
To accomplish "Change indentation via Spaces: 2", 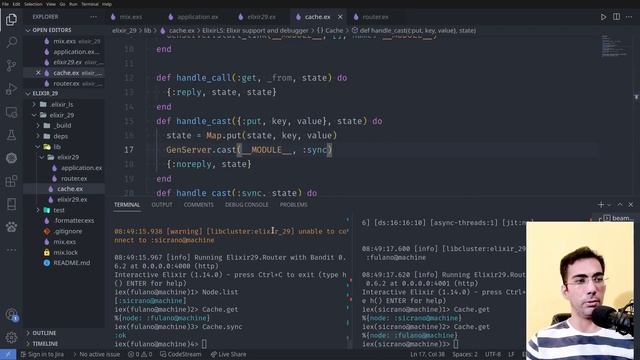I will tap(465, 354).
